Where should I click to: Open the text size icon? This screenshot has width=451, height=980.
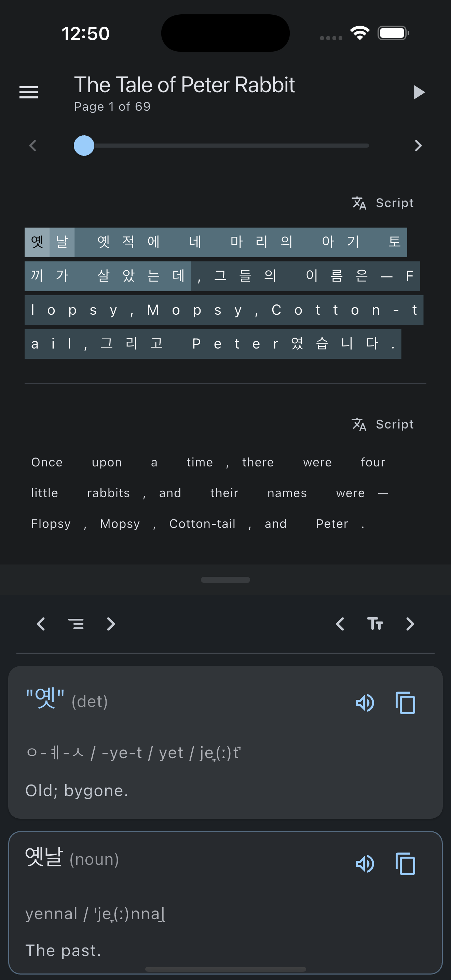(x=375, y=624)
